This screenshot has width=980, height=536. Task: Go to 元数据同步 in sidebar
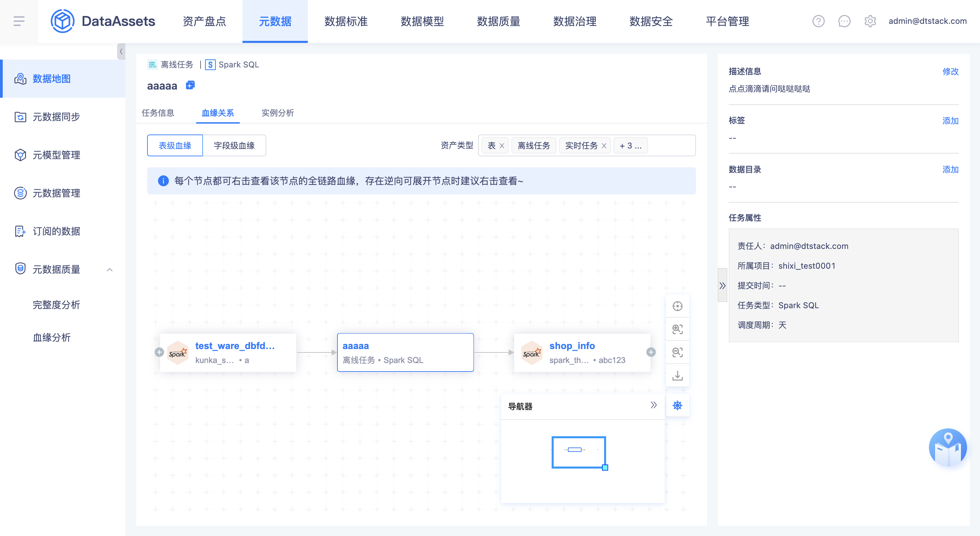[63, 117]
